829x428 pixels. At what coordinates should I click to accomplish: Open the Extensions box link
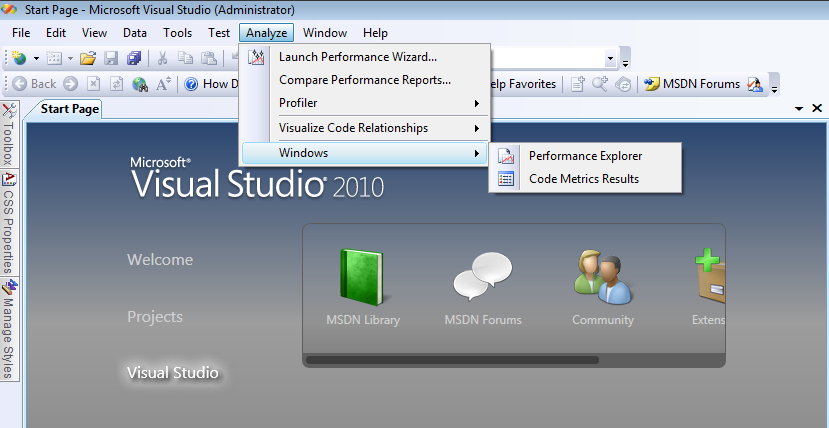coord(708,288)
